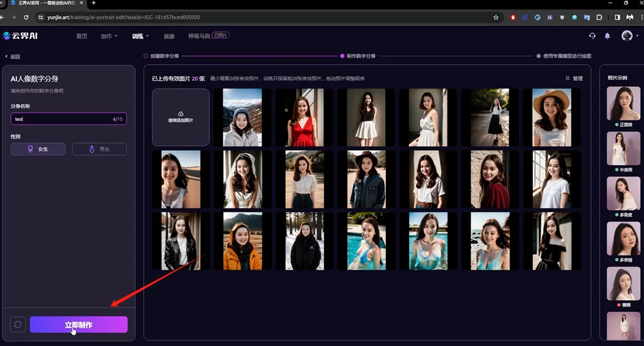Go back with browser back arrow

point(2,17)
